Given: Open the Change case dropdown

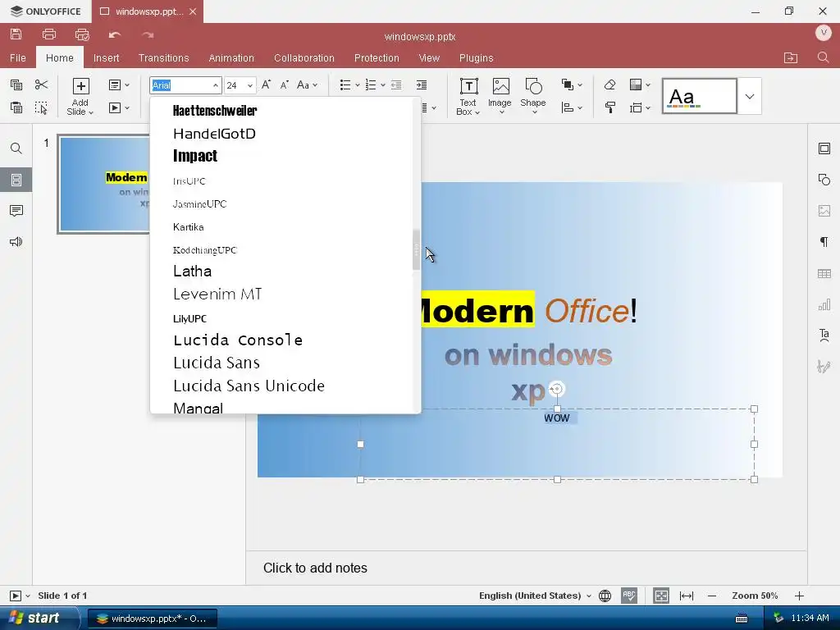Looking at the screenshot, I should click(307, 84).
